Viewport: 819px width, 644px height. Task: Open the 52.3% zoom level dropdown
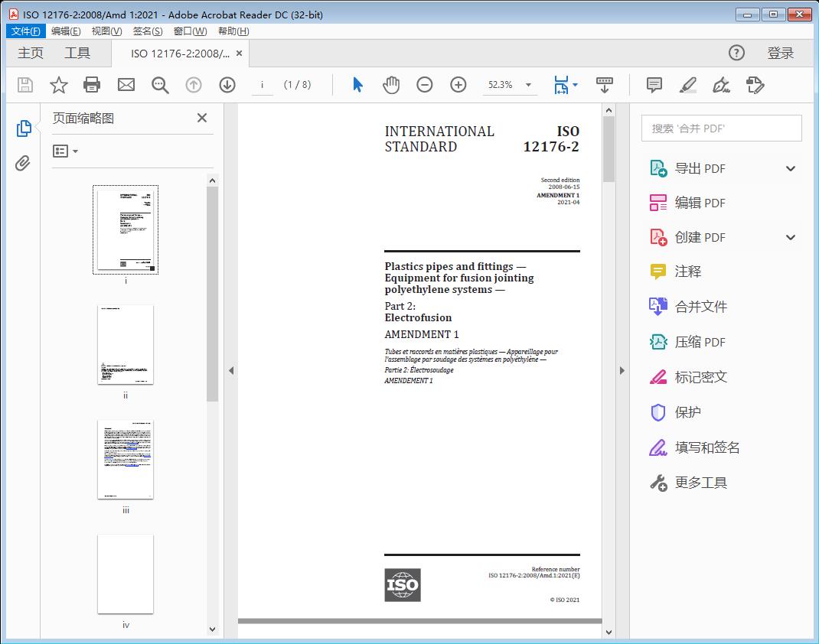click(528, 85)
